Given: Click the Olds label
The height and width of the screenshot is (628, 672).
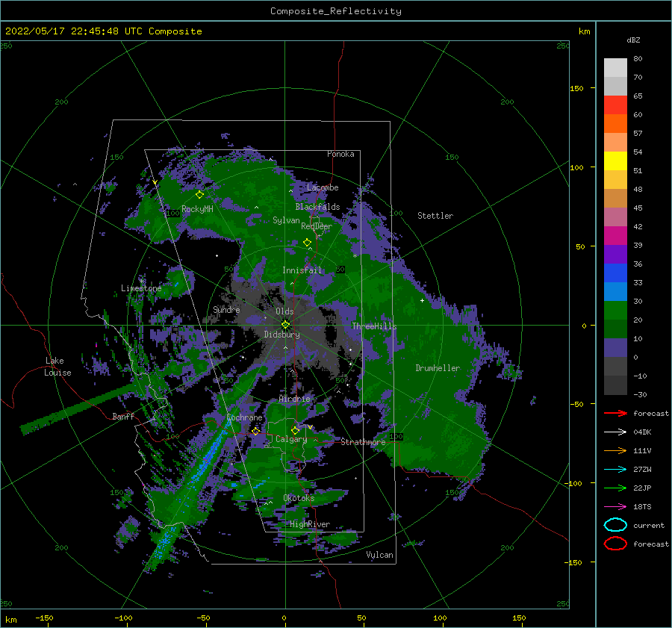Looking at the screenshot, I should pos(284,311).
